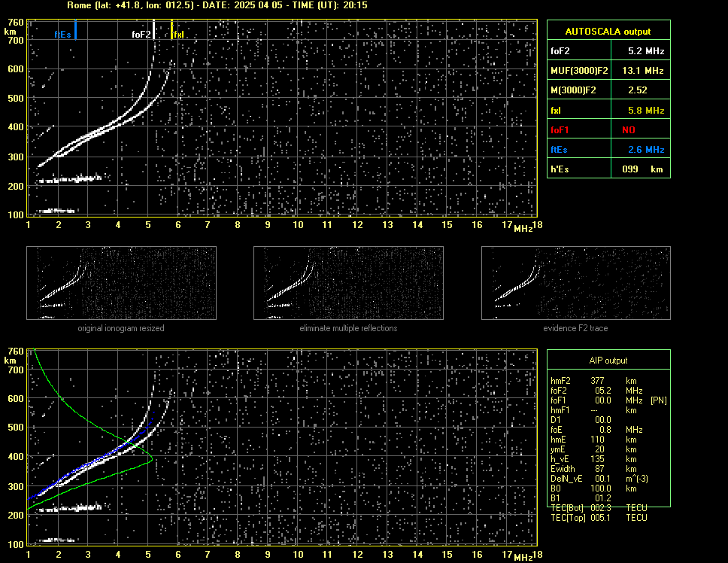Click the AIP output header
This screenshot has height=563, width=728.
click(x=608, y=361)
